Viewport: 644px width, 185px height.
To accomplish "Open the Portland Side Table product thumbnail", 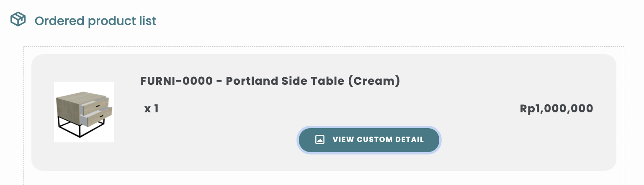I will coord(84,112).
